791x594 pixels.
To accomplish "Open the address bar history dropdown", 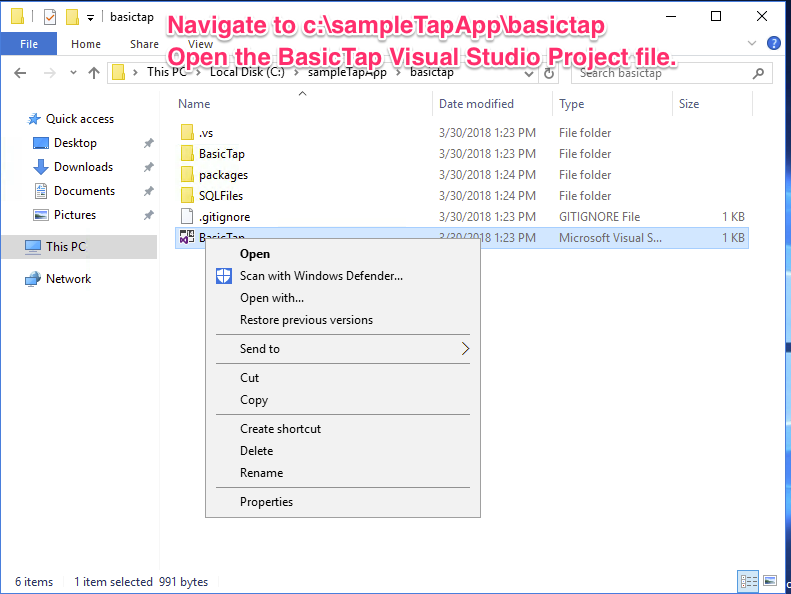I will [x=529, y=74].
